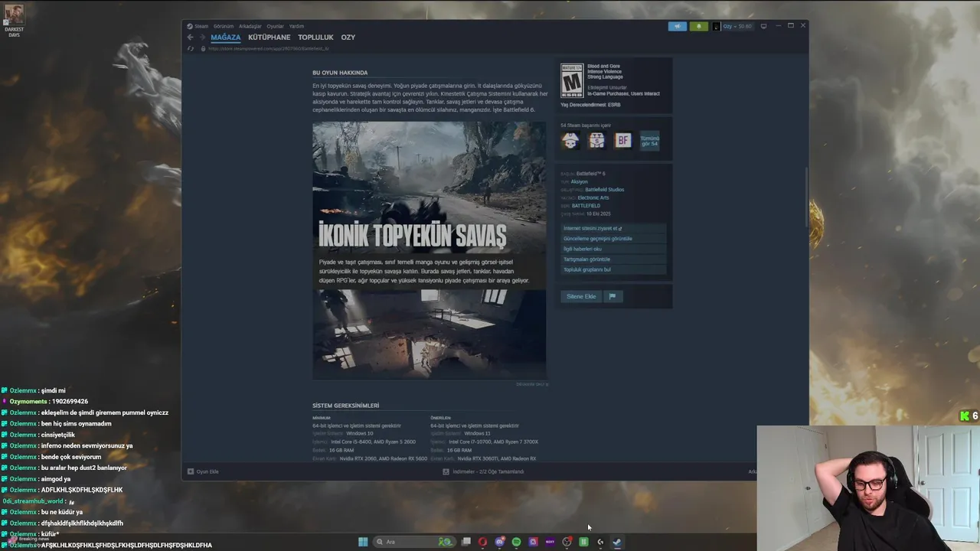Open the purple NEXT app in the taskbar

click(550, 542)
